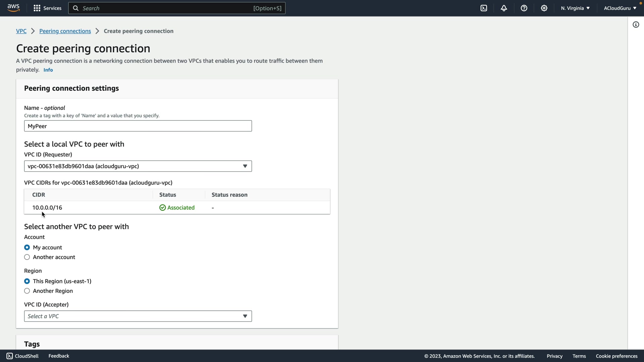
Task: Open the Services grid menu
Action: tap(37, 8)
